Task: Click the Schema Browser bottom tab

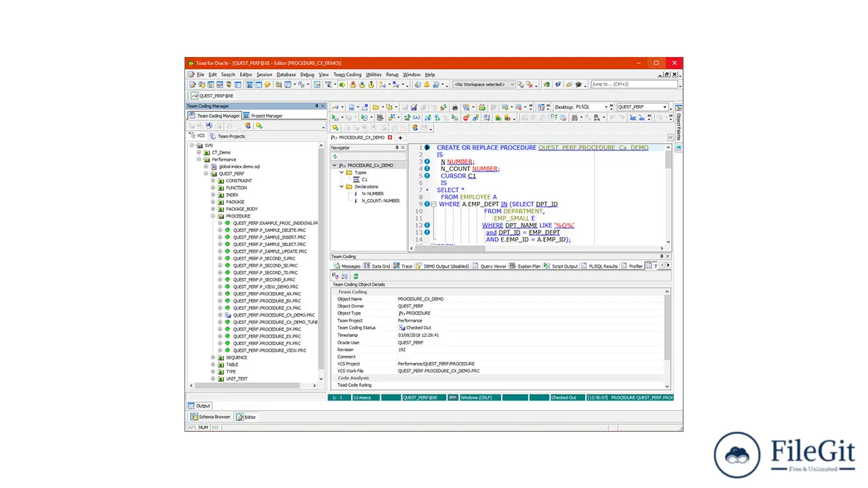Action: 211,417
